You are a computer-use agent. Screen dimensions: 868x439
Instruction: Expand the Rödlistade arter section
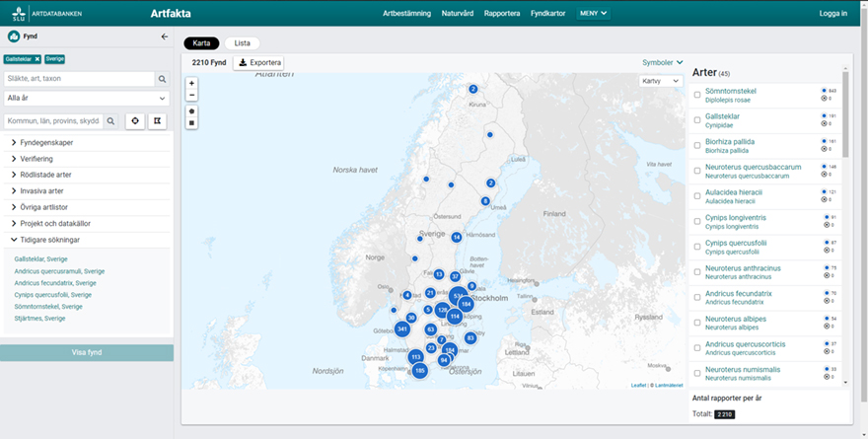pyautogui.click(x=87, y=175)
